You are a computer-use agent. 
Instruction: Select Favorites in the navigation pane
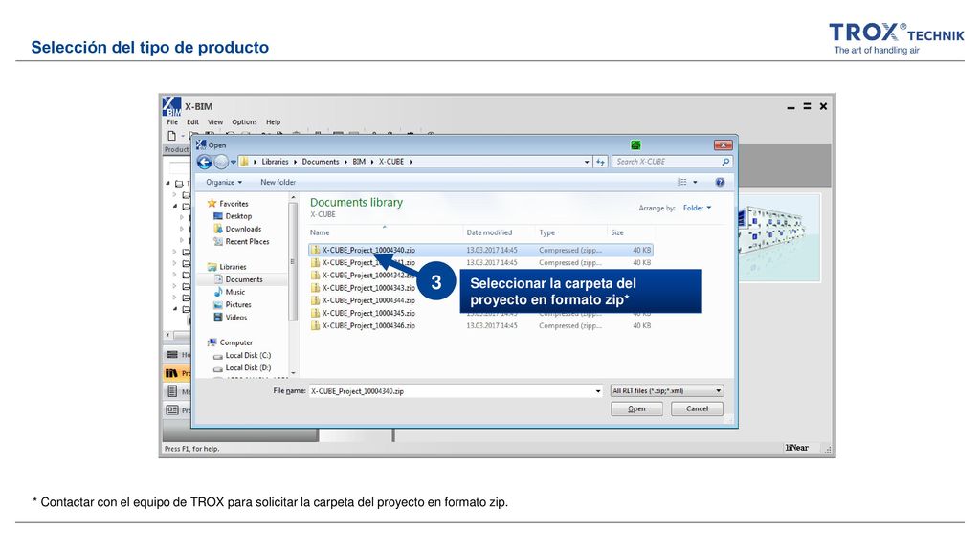click(x=234, y=204)
